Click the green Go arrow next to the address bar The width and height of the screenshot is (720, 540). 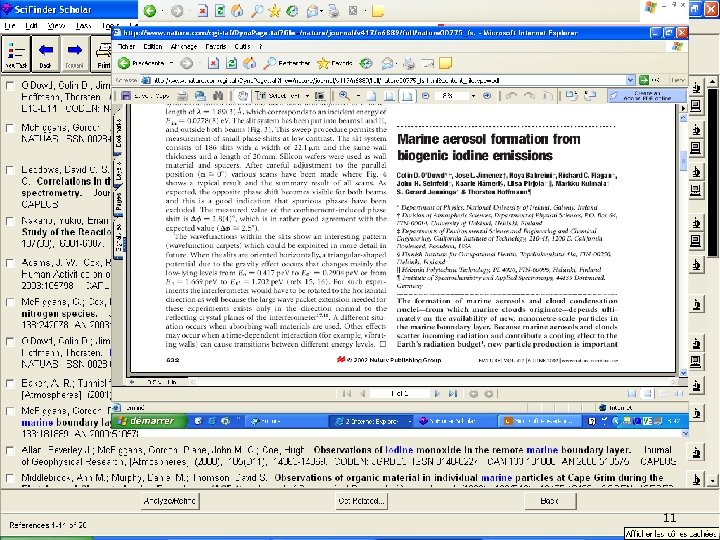click(x=644, y=80)
